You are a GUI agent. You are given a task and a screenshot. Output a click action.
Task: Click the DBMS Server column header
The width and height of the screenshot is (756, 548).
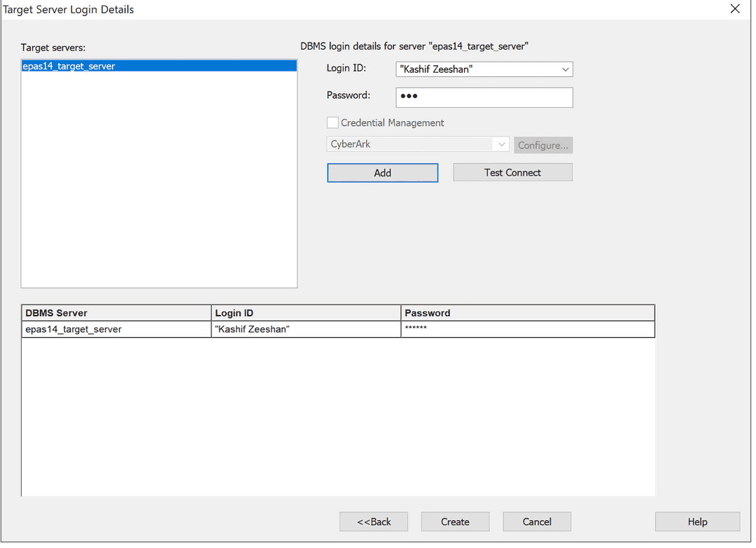[x=115, y=313]
